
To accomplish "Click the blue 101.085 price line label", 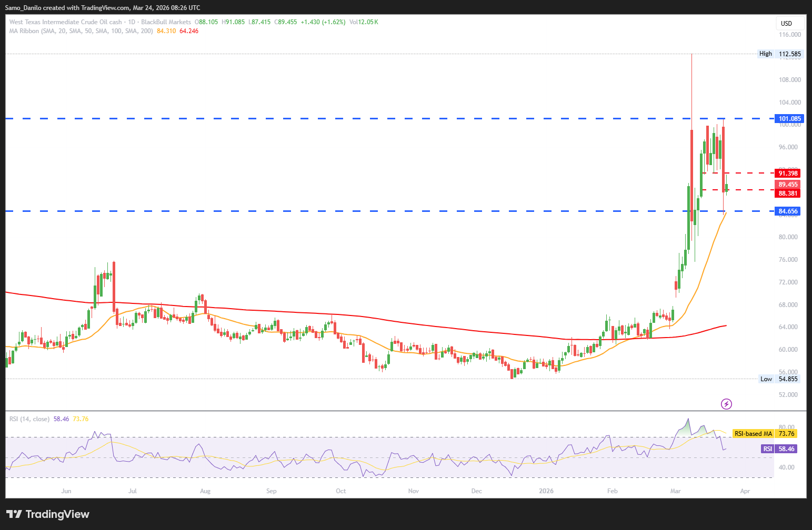I will pos(789,119).
